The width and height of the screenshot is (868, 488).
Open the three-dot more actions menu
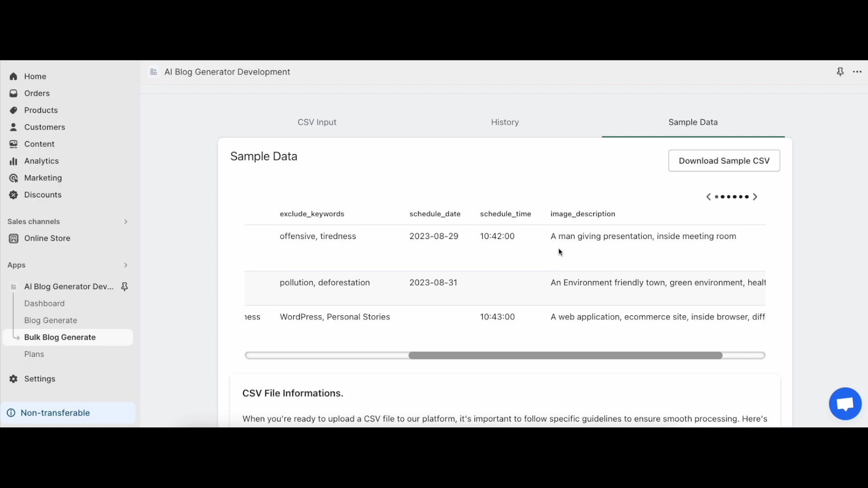[857, 72]
